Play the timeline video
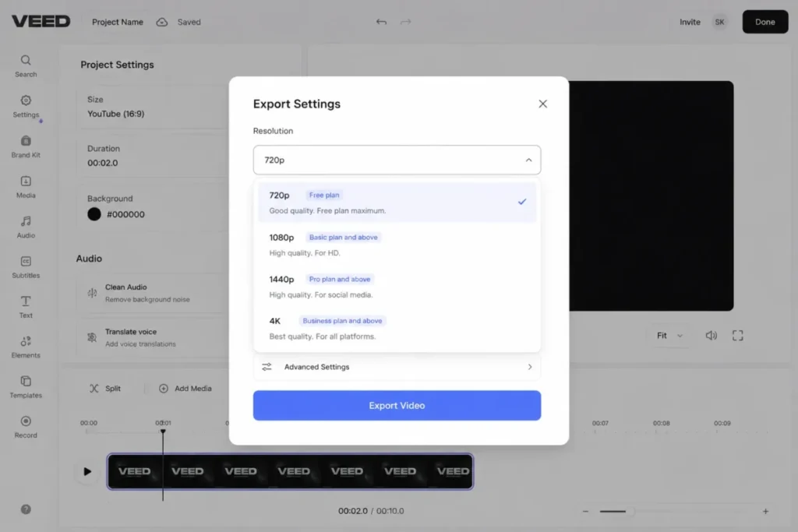Viewport: 798px width, 532px height. (87, 471)
